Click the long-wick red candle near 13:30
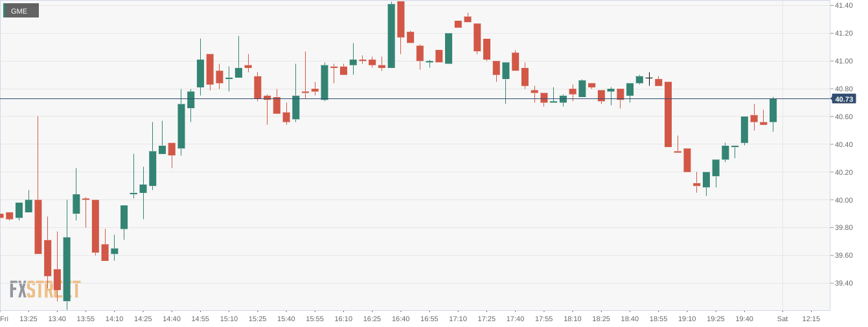Viewport: 868px width, 327px height. pyautogui.click(x=38, y=226)
